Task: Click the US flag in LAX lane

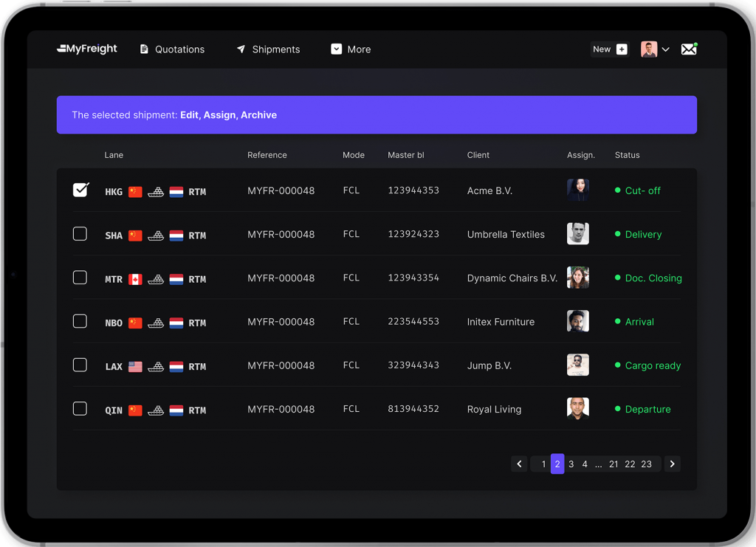Action: point(135,366)
